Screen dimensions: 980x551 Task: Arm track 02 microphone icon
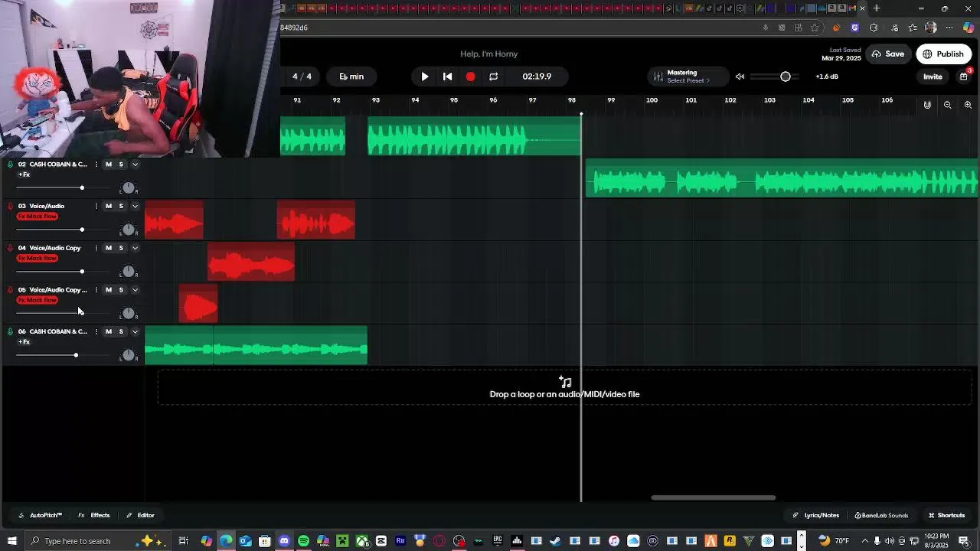coord(10,165)
